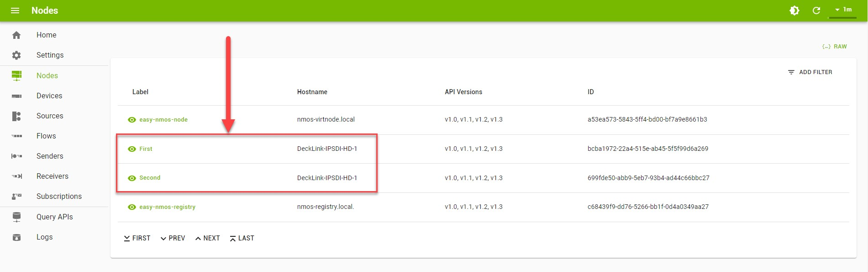Click the Query APIs sidebar icon
868x272 pixels.
[x=16, y=217]
